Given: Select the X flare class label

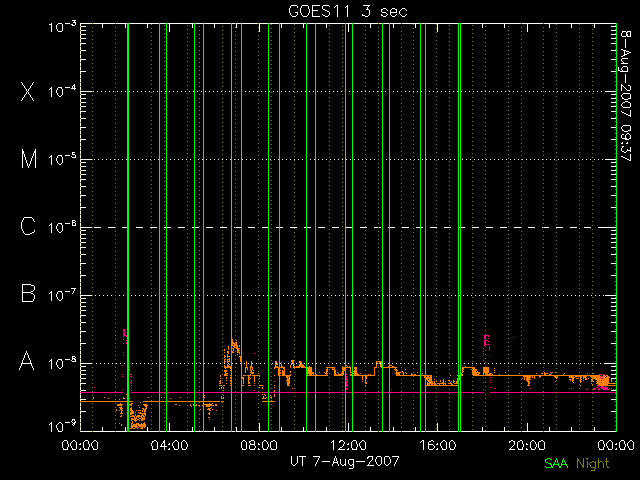Looking at the screenshot, I should [28, 91].
